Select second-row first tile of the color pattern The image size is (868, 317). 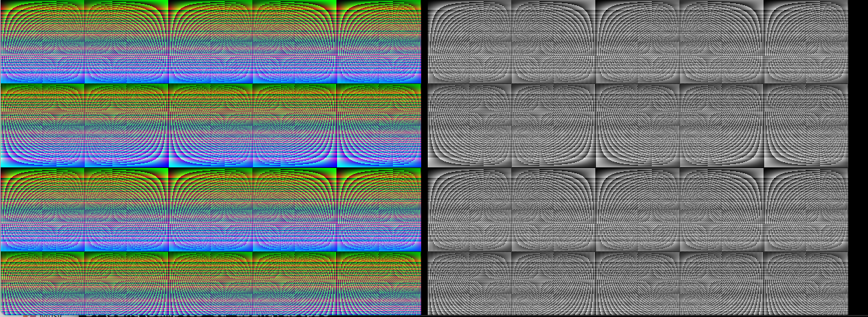(x=42, y=126)
